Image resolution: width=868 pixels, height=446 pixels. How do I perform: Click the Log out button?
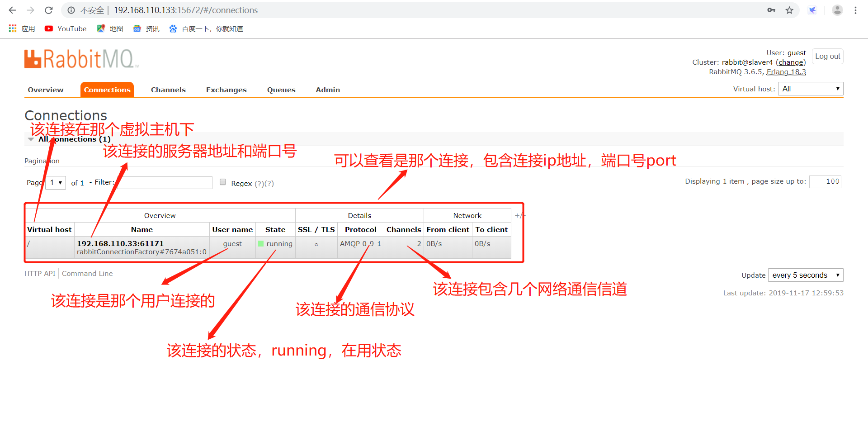click(827, 56)
